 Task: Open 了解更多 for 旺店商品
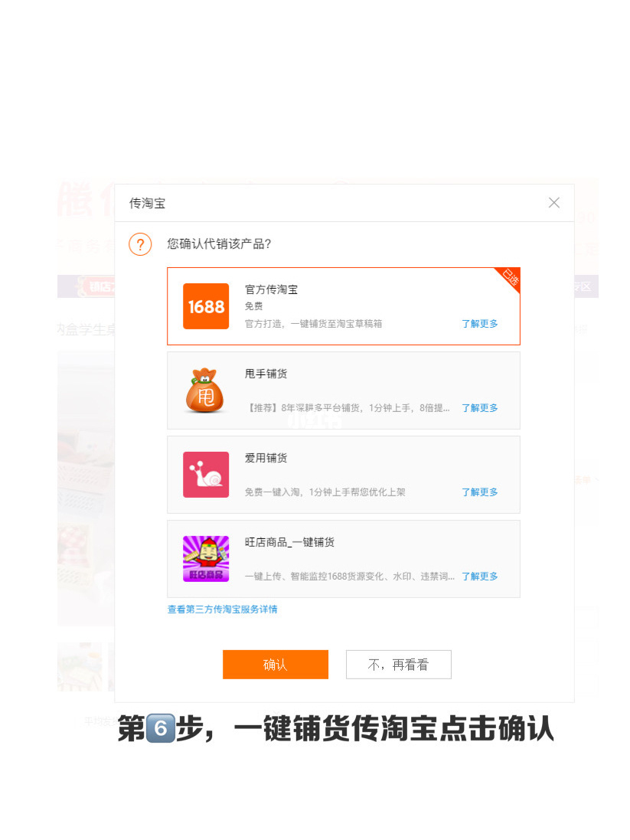click(479, 576)
